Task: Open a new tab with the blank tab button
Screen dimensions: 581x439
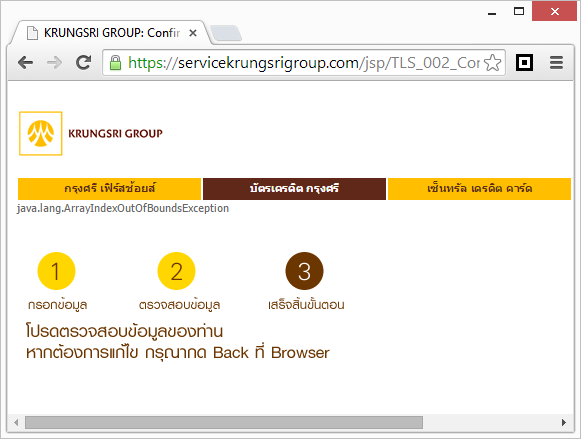Action: tap(226, 33)
